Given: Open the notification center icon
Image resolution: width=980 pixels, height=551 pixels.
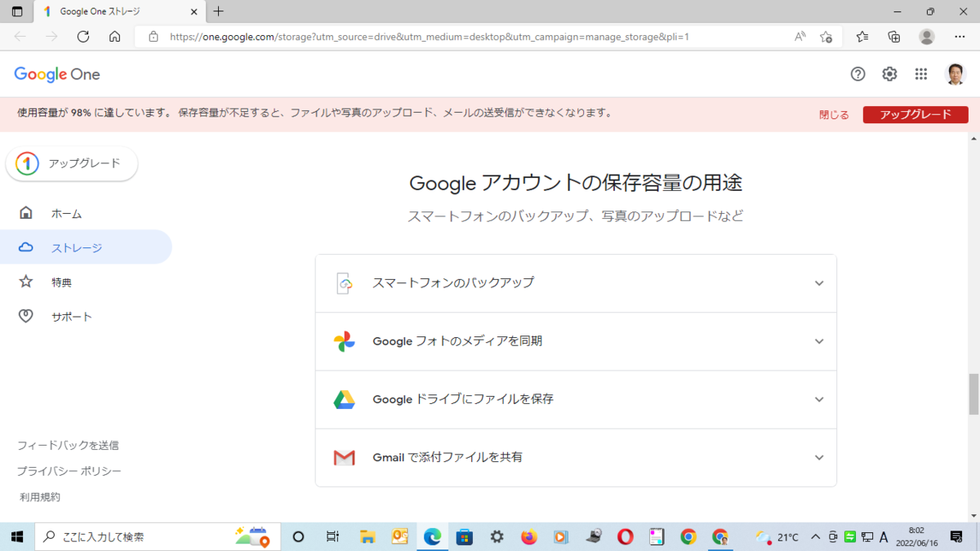Looking at the screenshot, I should (956, 536).
